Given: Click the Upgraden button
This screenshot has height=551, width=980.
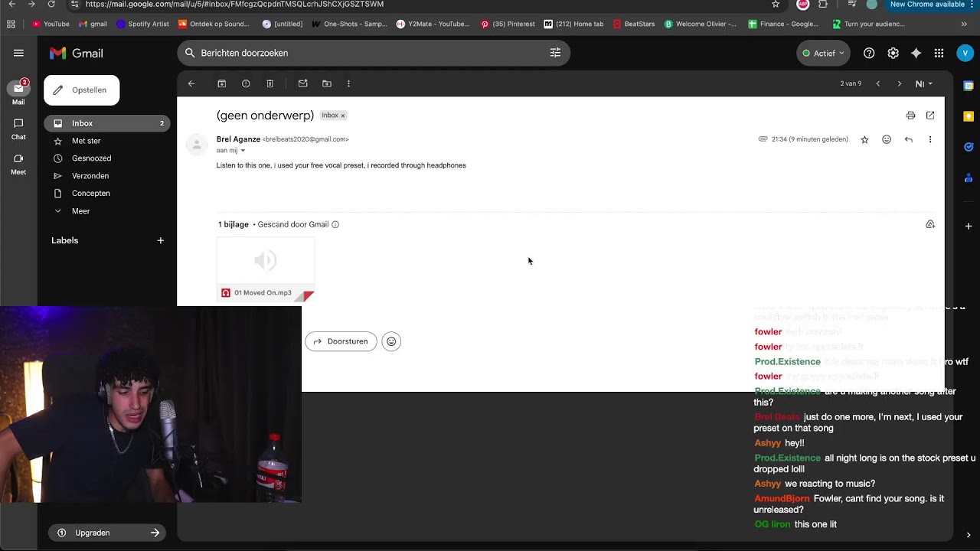Looking at the screenshot, I should click(107, 533).
